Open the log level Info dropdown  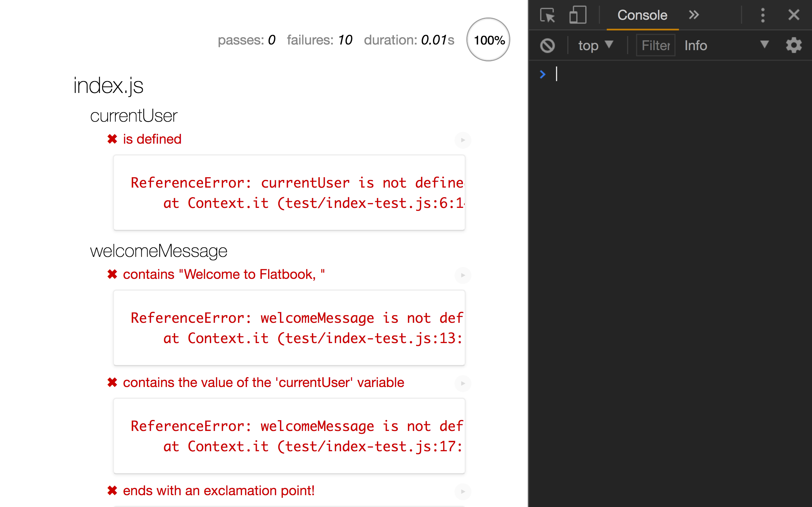pyautogui.click(x=730, y=45)
